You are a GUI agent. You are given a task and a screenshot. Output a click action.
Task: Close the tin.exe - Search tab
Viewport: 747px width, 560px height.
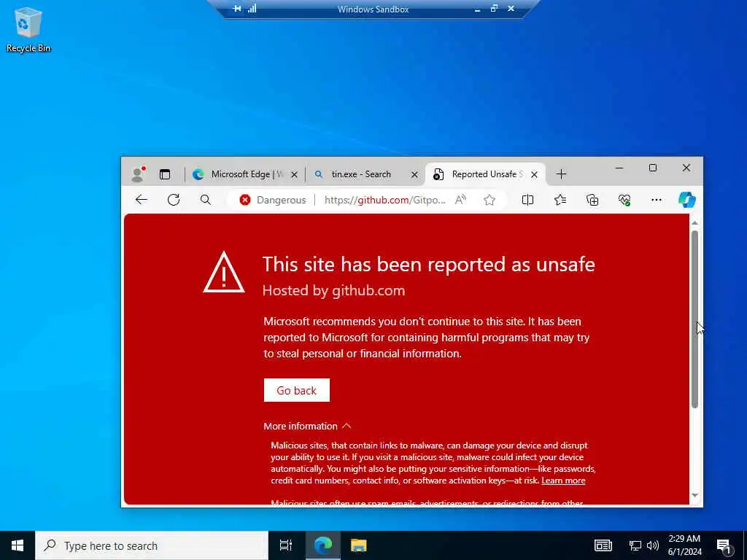coord(414,175)
